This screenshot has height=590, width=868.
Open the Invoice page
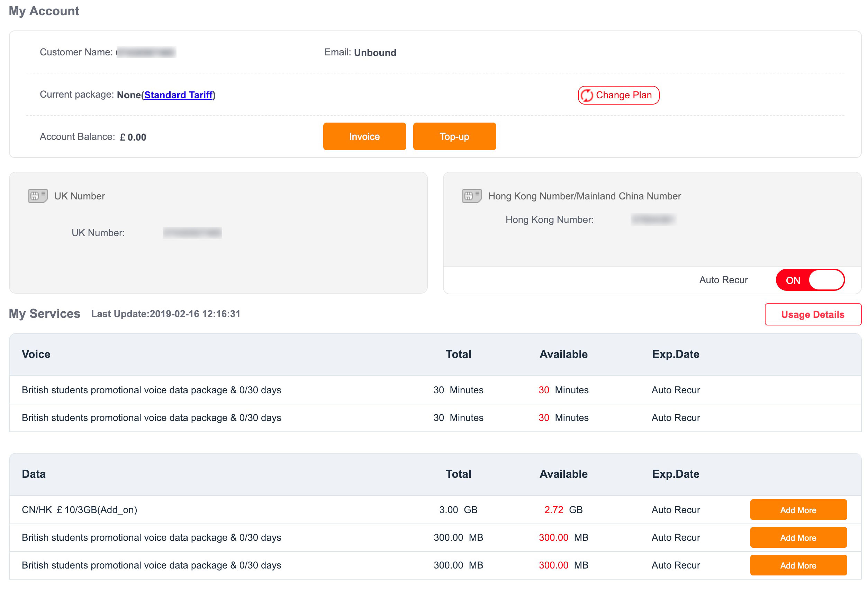[x=364, y=136]
